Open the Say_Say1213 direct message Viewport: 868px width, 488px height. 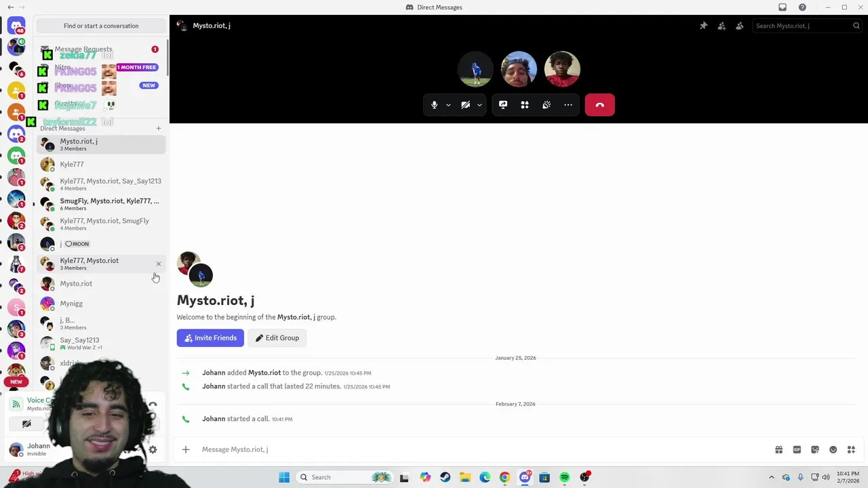[x=101, y=343]
